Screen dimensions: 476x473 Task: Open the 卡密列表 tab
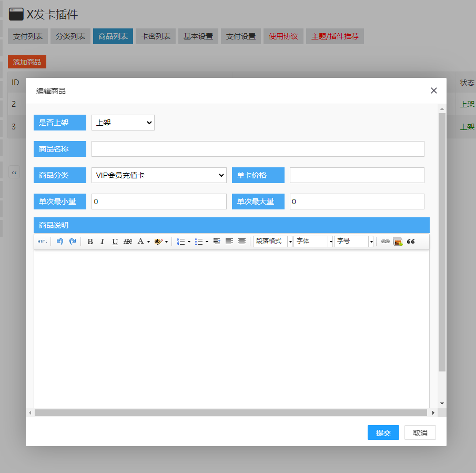coord(156,36)
